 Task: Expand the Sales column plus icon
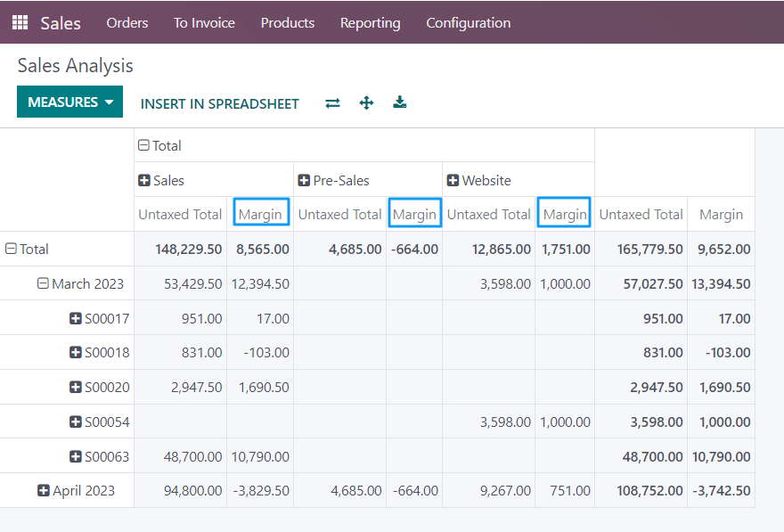(x=144, y=180)
